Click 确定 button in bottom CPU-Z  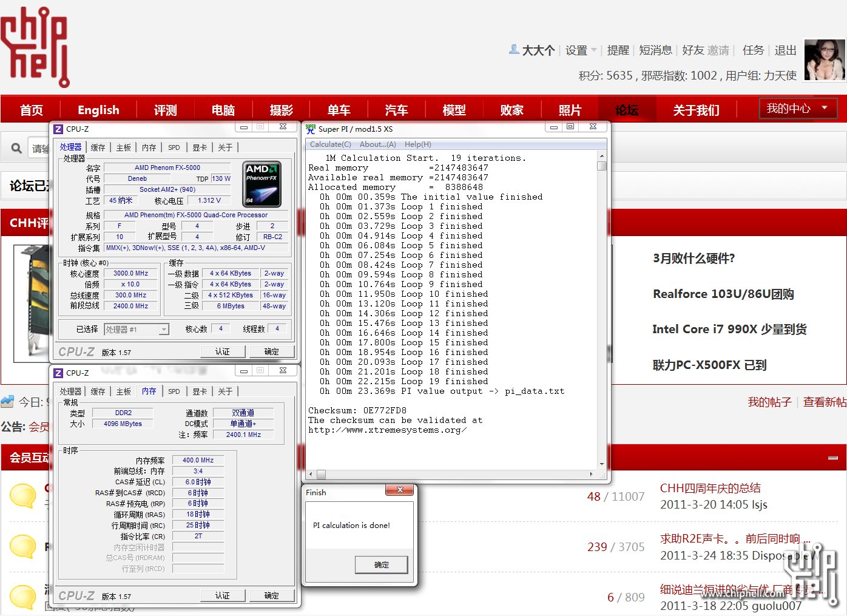coord(272,595)
